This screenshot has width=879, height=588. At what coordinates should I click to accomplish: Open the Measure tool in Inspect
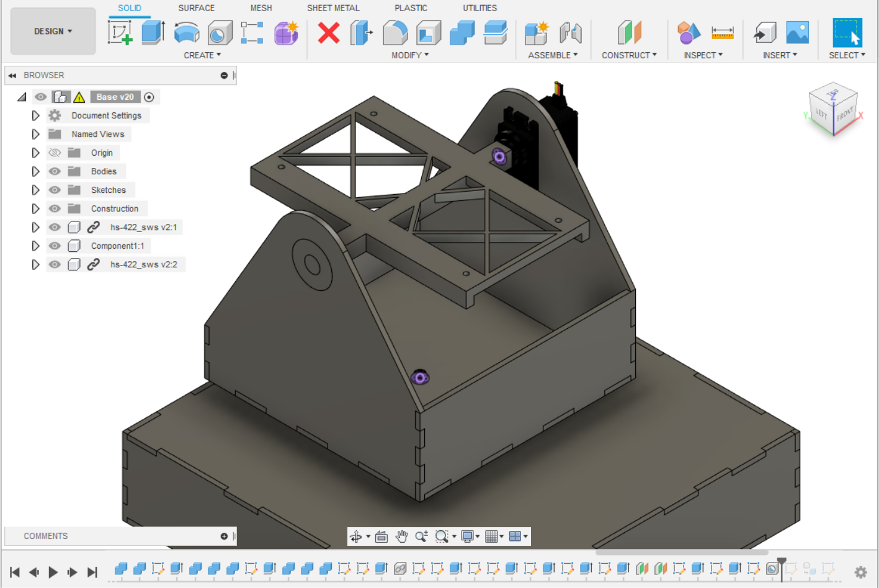pos(723,32)
